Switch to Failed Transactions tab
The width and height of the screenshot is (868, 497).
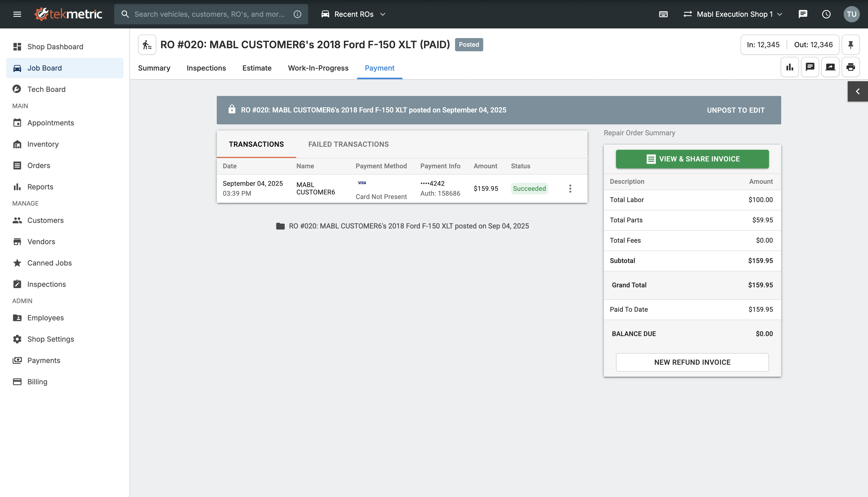pos(348,144)
